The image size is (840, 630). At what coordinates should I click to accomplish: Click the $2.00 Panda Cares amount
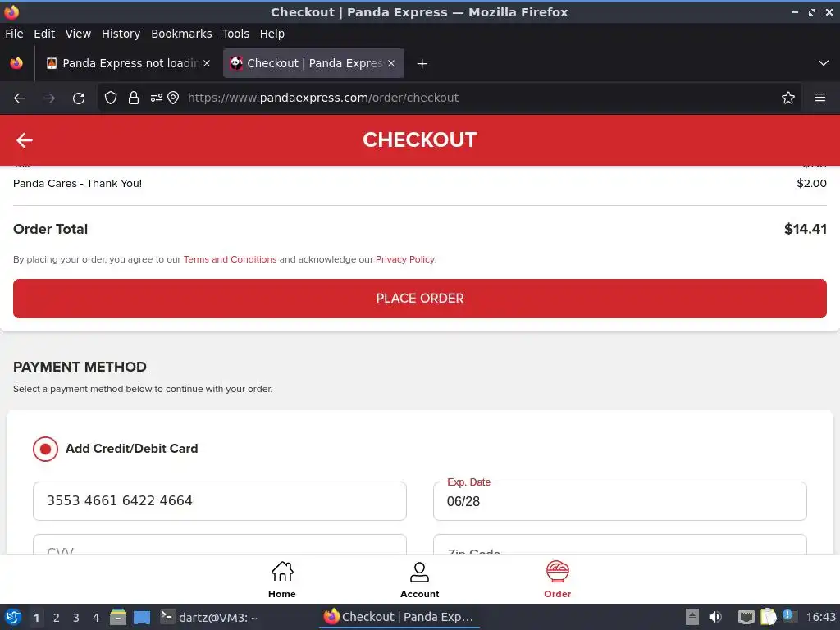(x=811, y=183)
